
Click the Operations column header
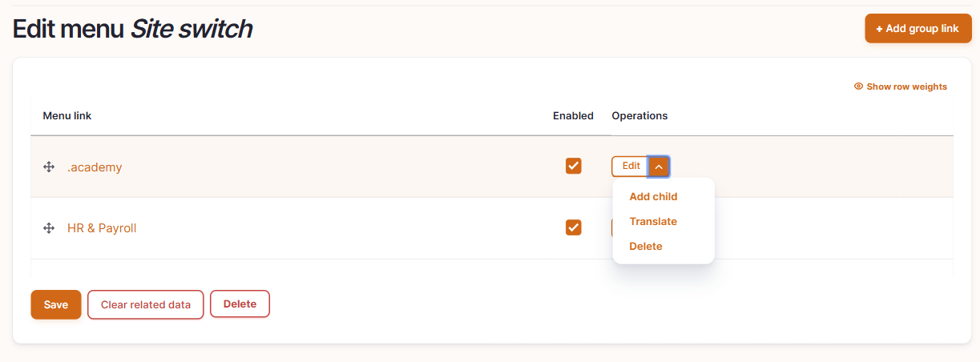[639, 115]
